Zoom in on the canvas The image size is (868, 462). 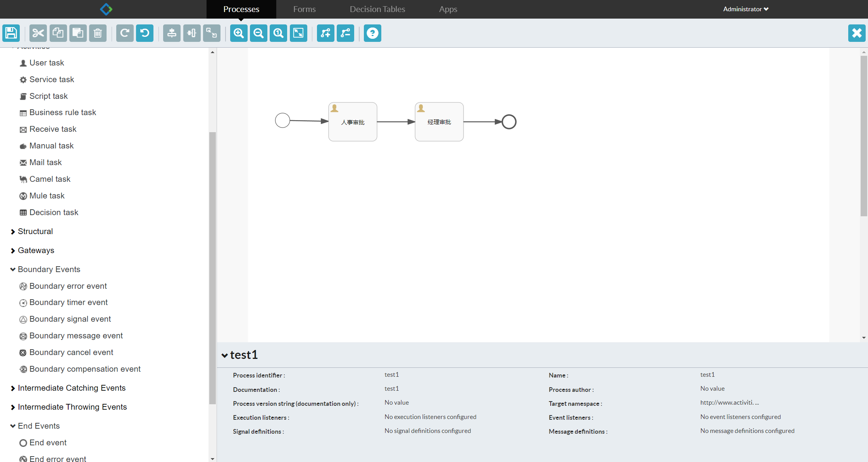coord(239,33)
